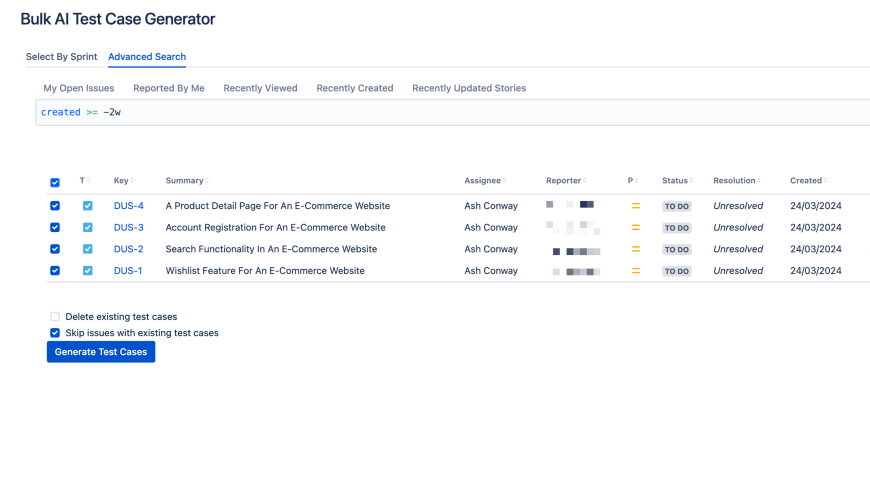Viewport: 870px width, 495px height.
Task: Sort table by Assignee column header
Action: click(485, 180)
